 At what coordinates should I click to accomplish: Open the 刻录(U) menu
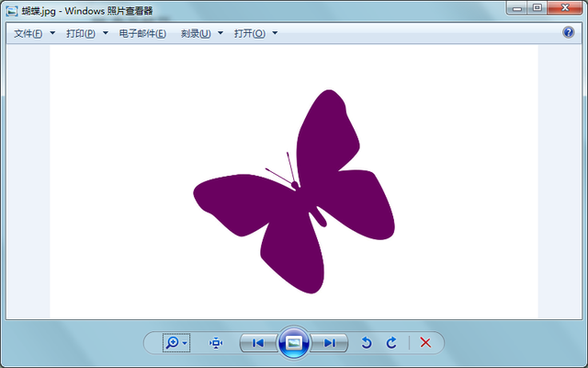[x=196, y=33]
